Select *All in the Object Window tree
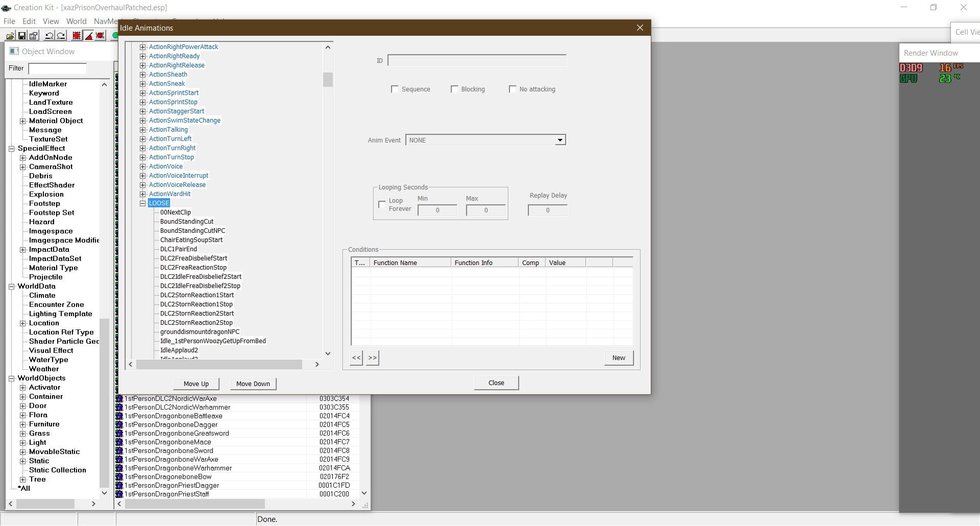The image size is (980, 526). click(24, 489)
